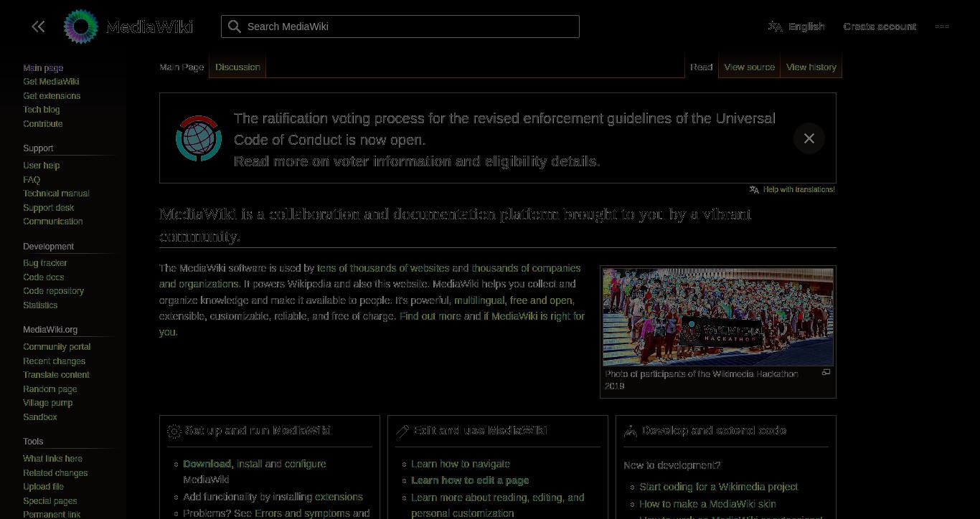Open the FAQ sidebar link
The height and width of the screenshot is (519, 980).
point(32,180)
